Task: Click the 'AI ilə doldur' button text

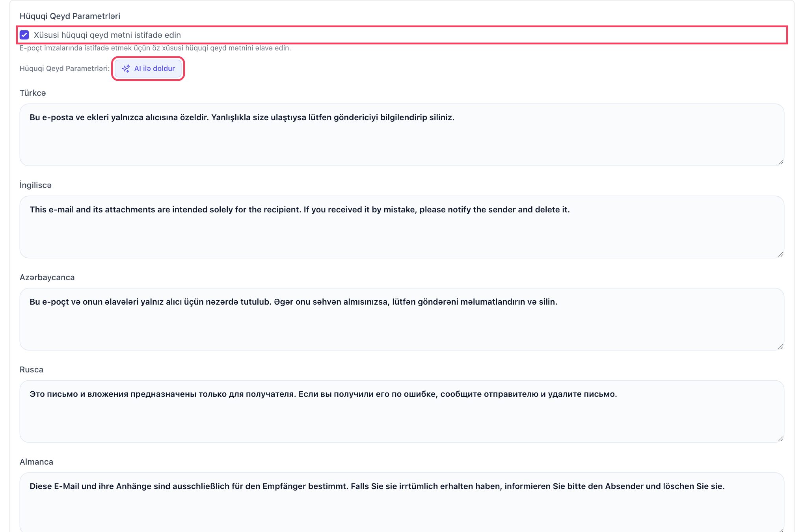Action: [x=154, y=69]
